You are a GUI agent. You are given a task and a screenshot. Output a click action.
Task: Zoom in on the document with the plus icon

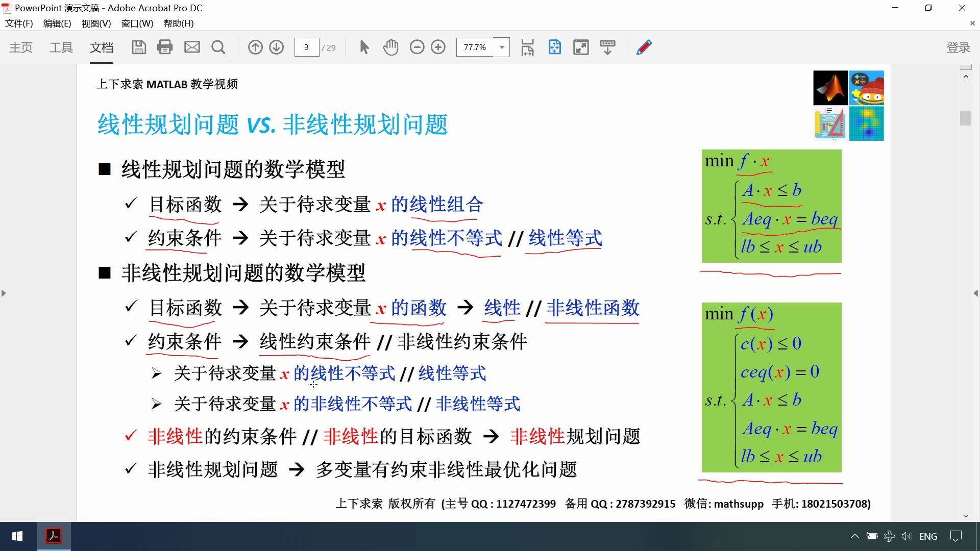coord(438,47)
